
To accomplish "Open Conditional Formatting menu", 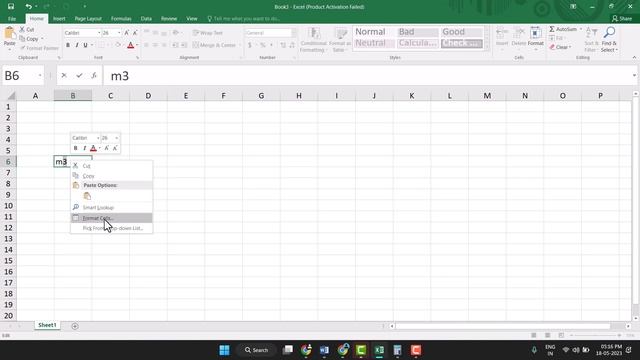I will click(313, 40).
